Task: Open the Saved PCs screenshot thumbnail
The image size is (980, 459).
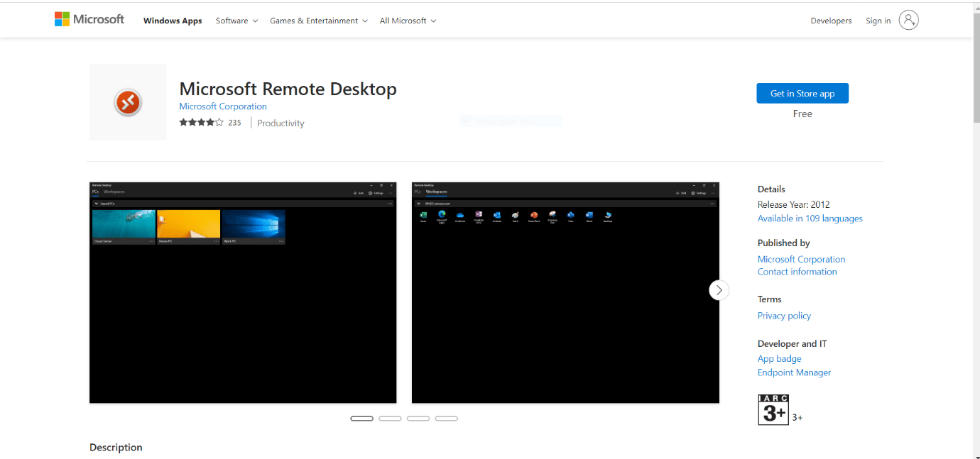Action: pyautogui.click(x=243, y=292)
